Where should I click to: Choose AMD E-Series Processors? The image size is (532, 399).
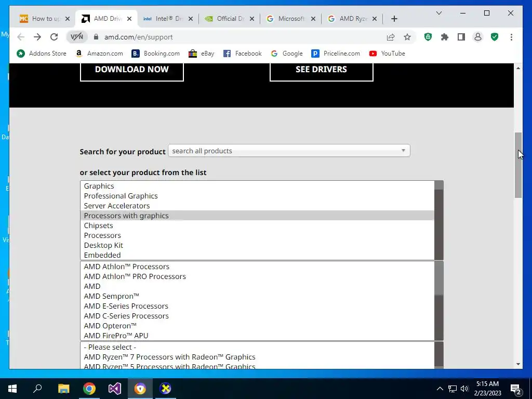pos(257,305)
